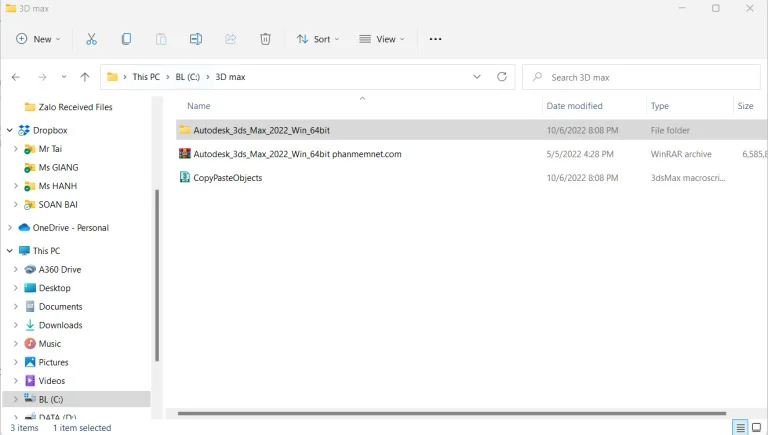
Task: Click the Cut scissors icon
Action: (91, 39)
